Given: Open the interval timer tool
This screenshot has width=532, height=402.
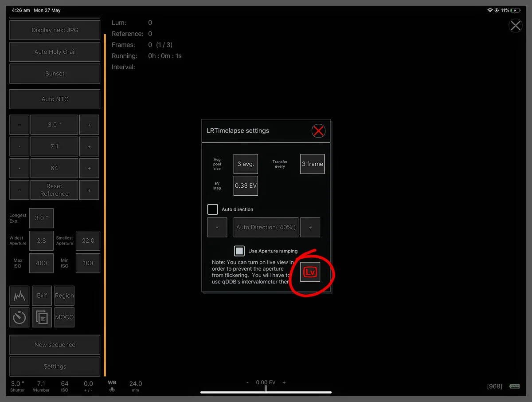Looking at the screenshot, I should (x=20, y=317).
